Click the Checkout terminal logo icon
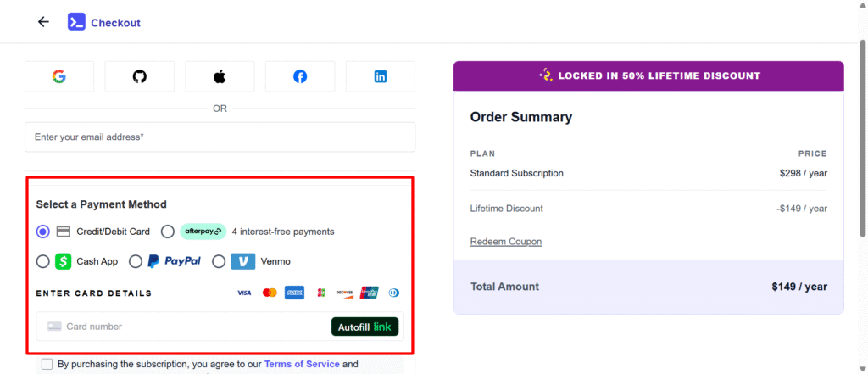 (x=76, y=22)
